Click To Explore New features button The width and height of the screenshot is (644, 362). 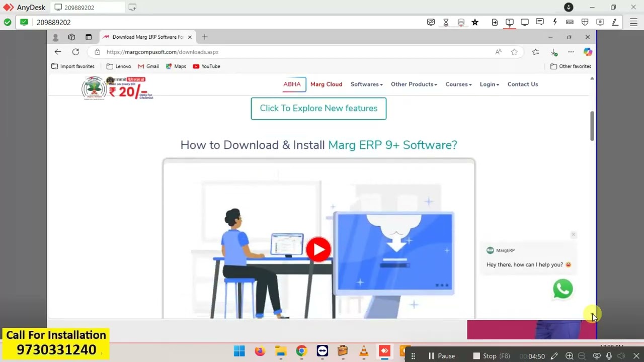(318, 109)
